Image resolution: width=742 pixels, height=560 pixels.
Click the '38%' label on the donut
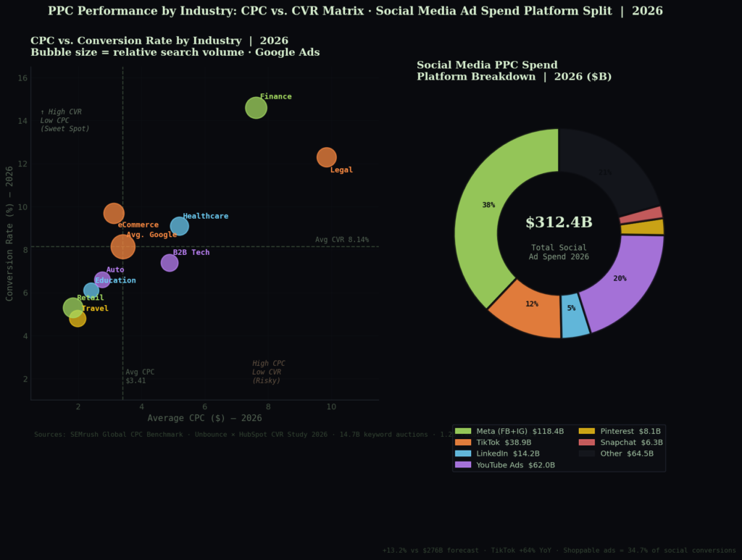(488, 205)
